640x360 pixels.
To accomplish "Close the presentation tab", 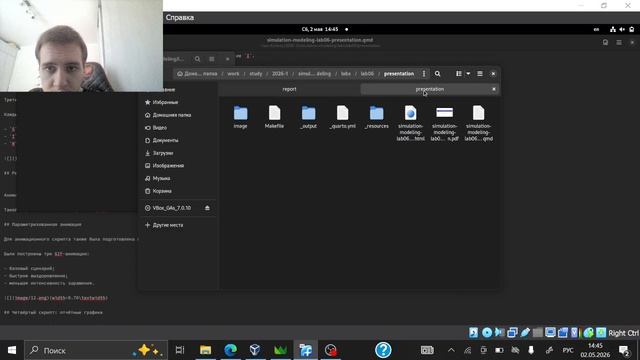I will pos(494,89).
